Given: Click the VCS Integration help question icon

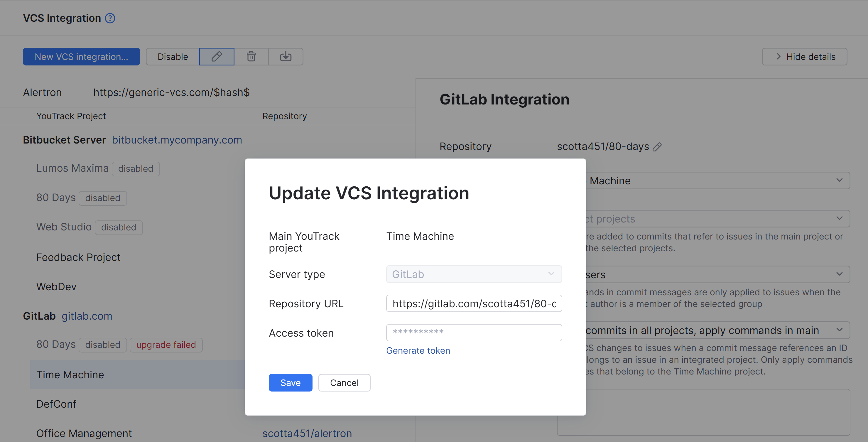Looking at the screenshot, I should [x=110, y=18].
